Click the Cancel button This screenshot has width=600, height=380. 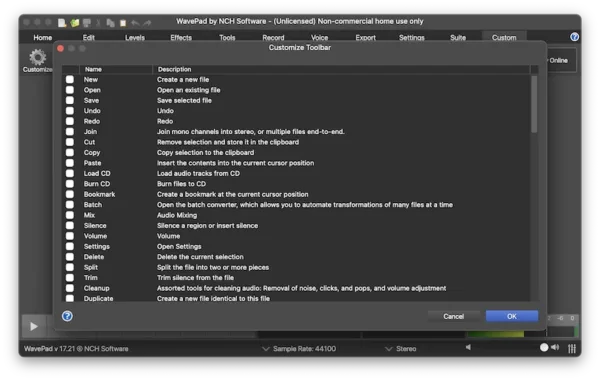point(453,316)
